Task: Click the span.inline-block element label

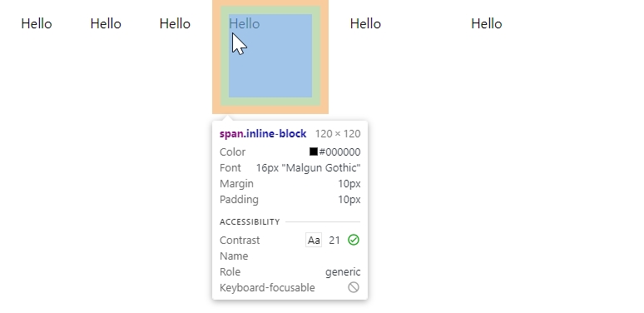Action: coord(263,133)
